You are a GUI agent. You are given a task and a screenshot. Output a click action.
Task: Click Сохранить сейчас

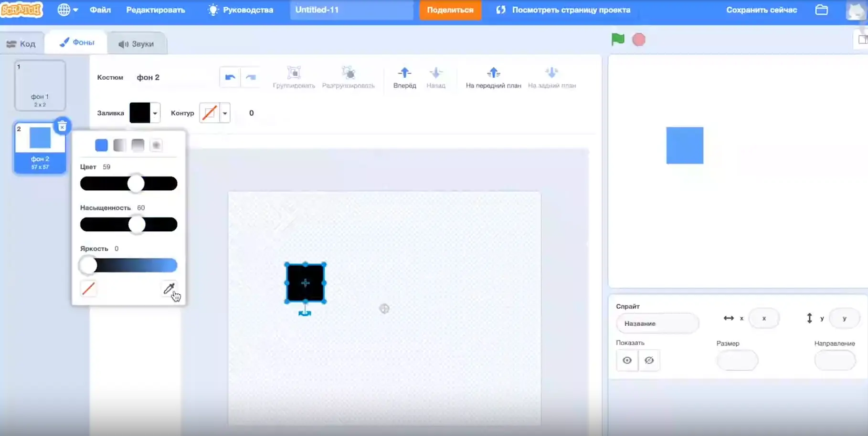pos(762,10)
